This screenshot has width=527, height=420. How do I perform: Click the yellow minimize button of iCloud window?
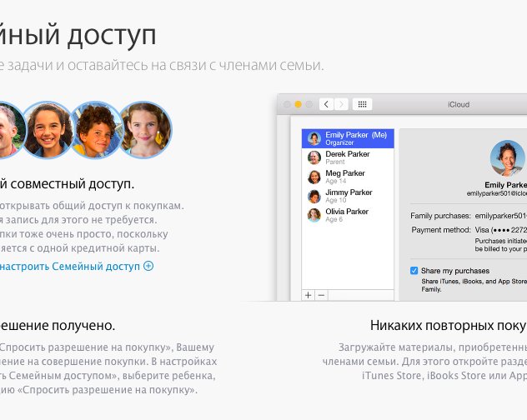click(x=298, y=104)
